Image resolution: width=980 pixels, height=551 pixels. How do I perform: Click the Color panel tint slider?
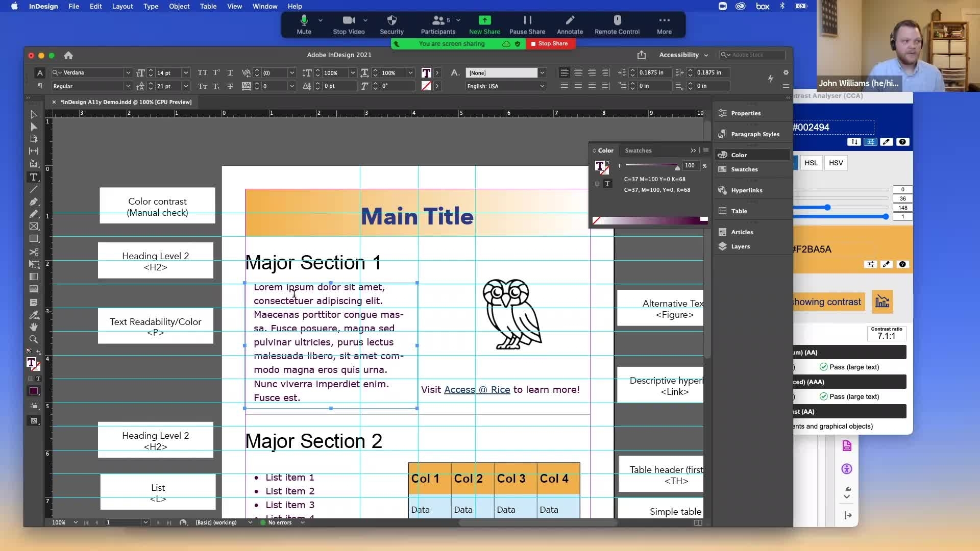point(653,165)
